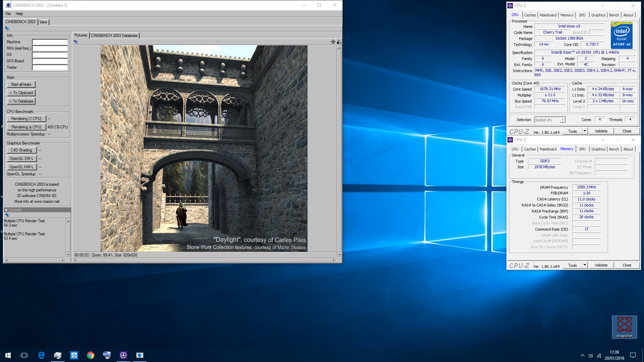Open the Caches tab in the upper CPU-Z window
Viewport: 644px width, 362px height.
530,15
